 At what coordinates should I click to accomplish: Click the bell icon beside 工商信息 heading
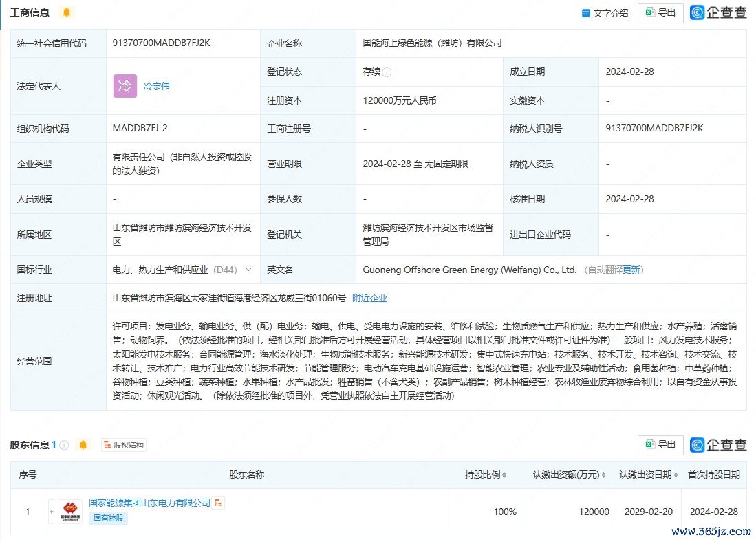67,12
